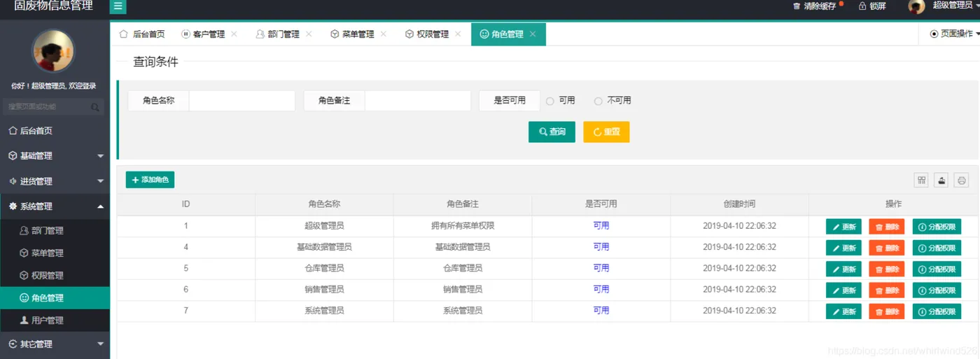
Task: Click the 查询 search button
Action: pyautogui.click(x=552, y=132)
